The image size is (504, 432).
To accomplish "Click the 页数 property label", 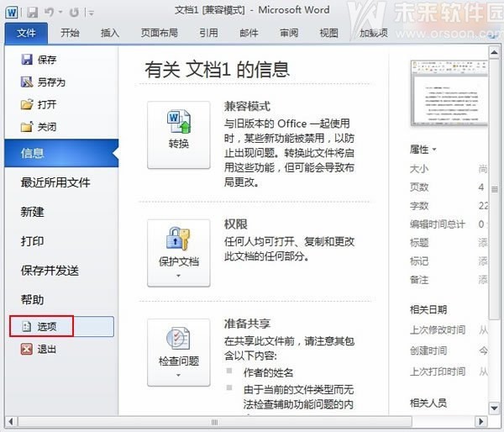I will tap(419, 187).
